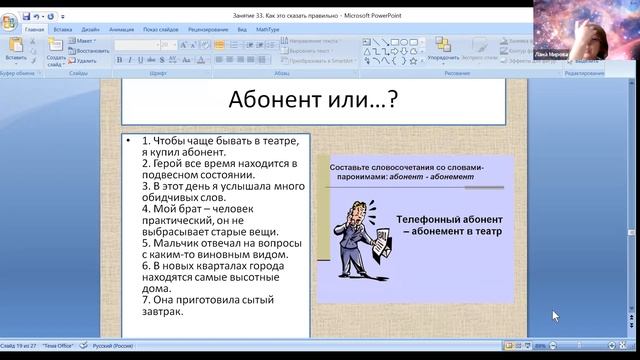Open the Рецензирование ribbon tab
Image resolution: width=640 pixels, height=360 pixels.
[208, 29]
